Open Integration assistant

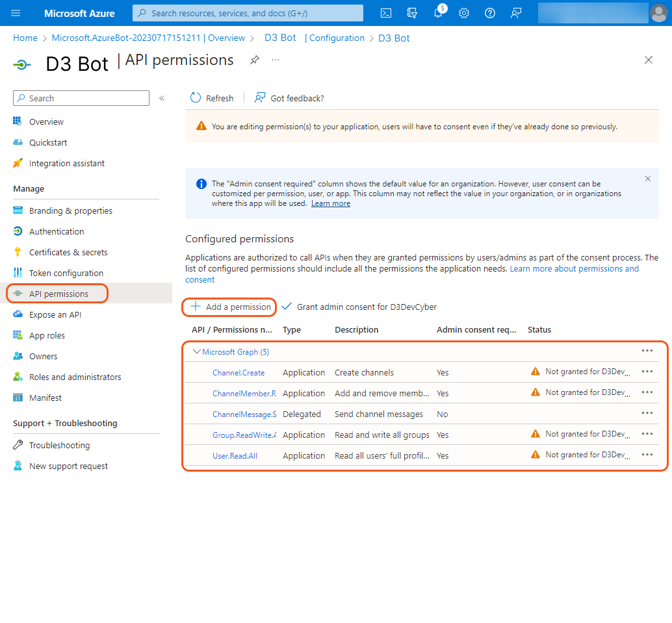(66, 163)
